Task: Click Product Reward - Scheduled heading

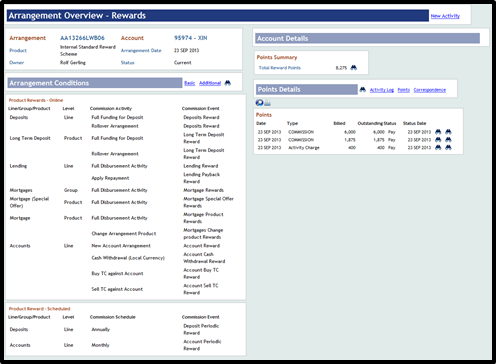Action: click(39, 309)
